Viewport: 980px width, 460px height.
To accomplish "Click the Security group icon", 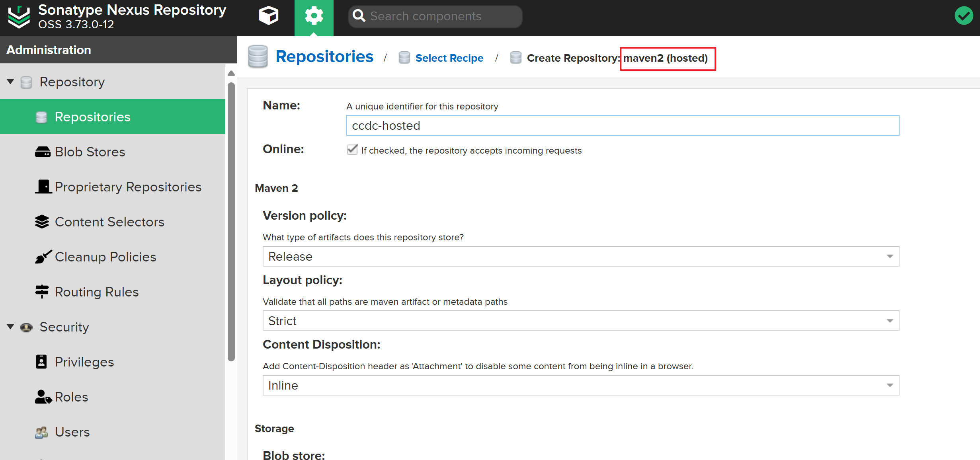I will click(x=26, y=327).
